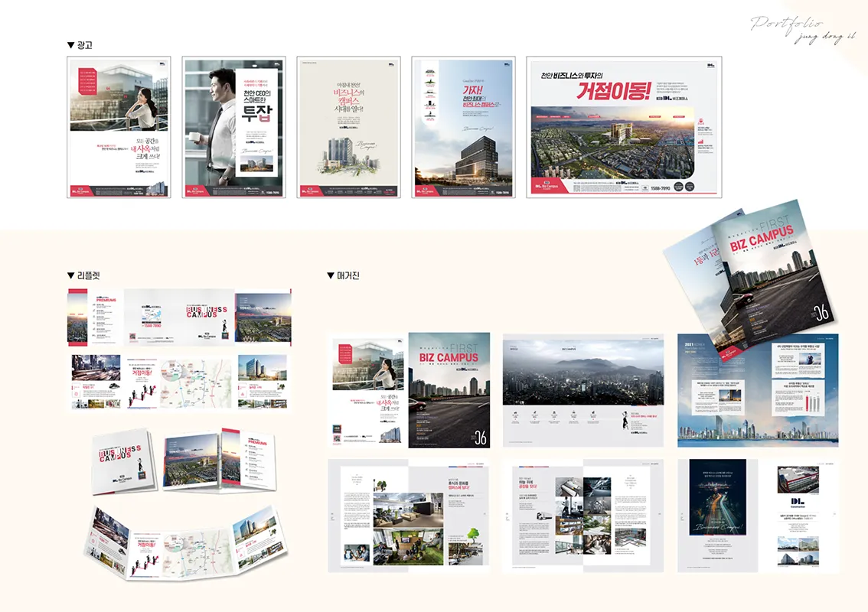Collapse the 매거진 section triangle marker
This screenshot has width=868, height=612.
click(331, 275)
